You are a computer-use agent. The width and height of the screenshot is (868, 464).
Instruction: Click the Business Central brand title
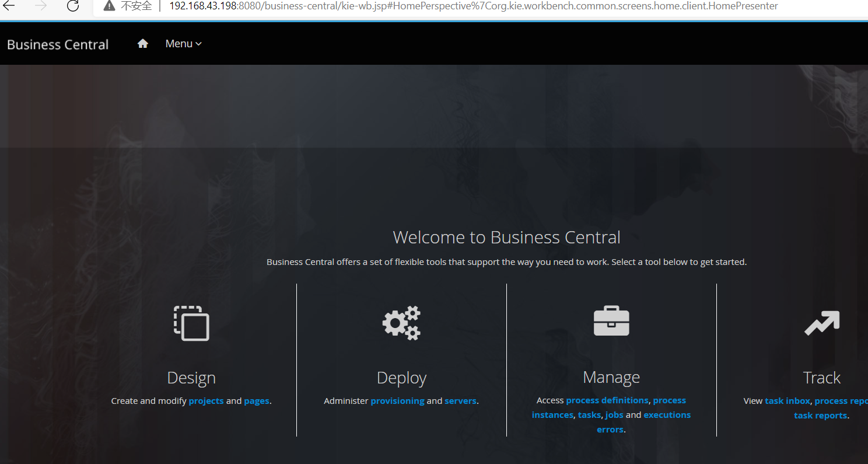(57, 44)
